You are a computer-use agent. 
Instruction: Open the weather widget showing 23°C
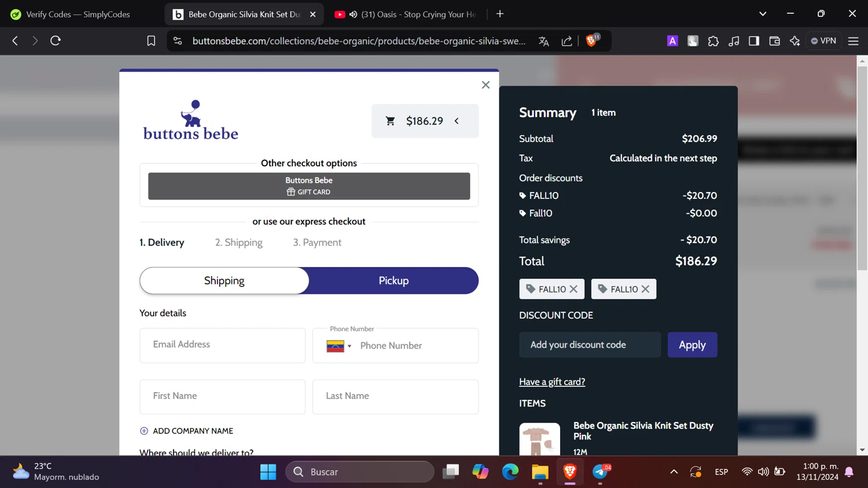56,472
